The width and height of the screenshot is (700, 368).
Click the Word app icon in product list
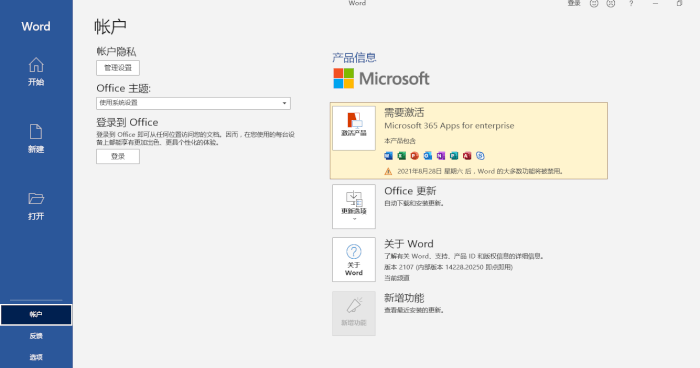click(x=388, y=155)
